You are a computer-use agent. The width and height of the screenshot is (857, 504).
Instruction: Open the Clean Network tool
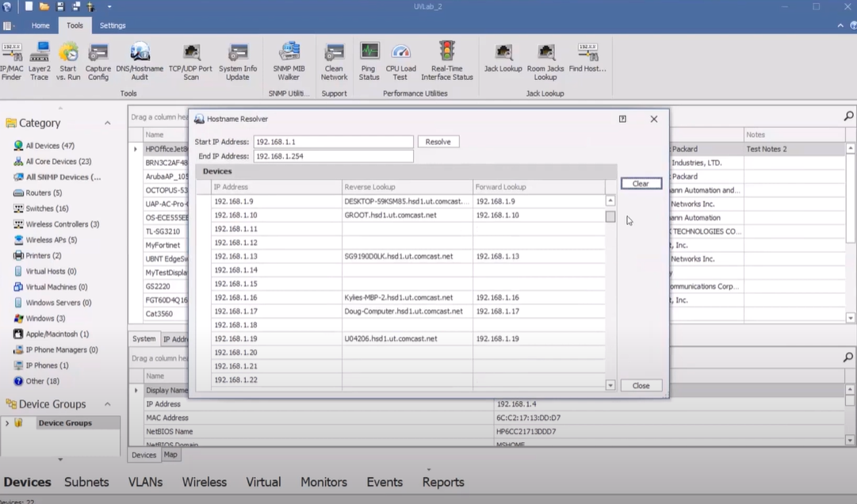pos(334,62)
